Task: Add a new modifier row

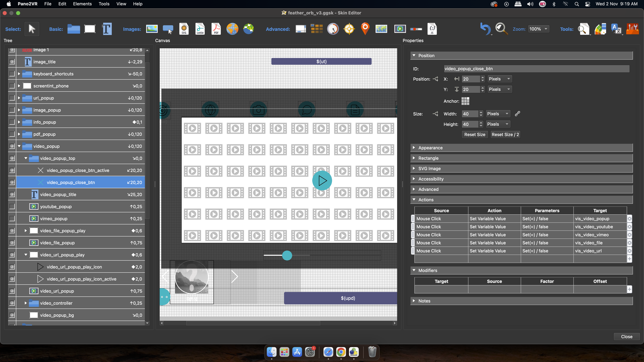Action: point(630,289)
